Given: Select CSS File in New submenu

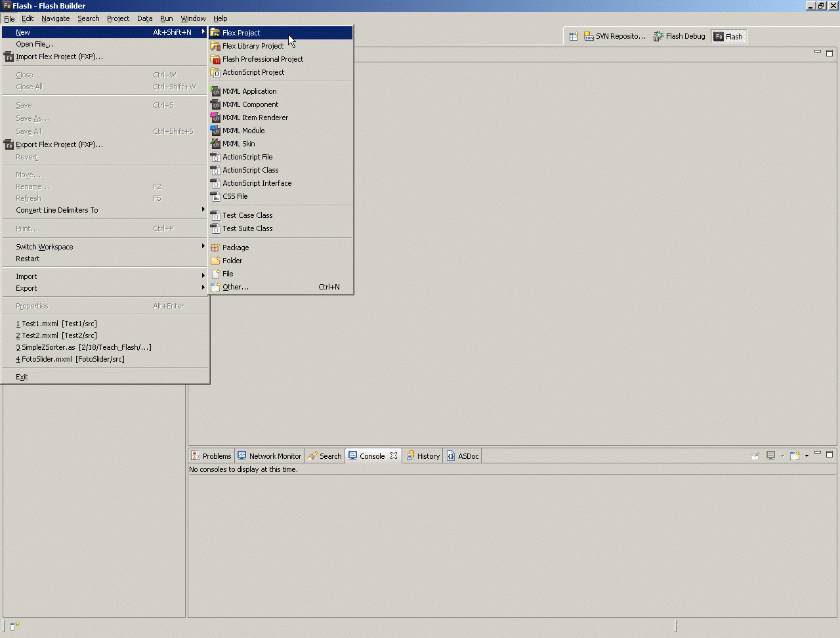Looking at the screenshot, I should tap(281, 196).
